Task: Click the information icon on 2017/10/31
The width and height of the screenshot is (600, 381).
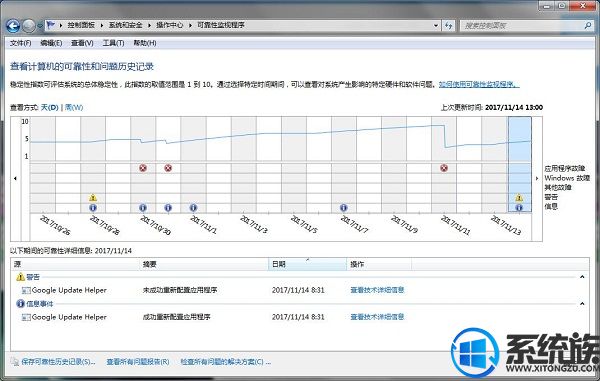Action: (x=168, y=208)
